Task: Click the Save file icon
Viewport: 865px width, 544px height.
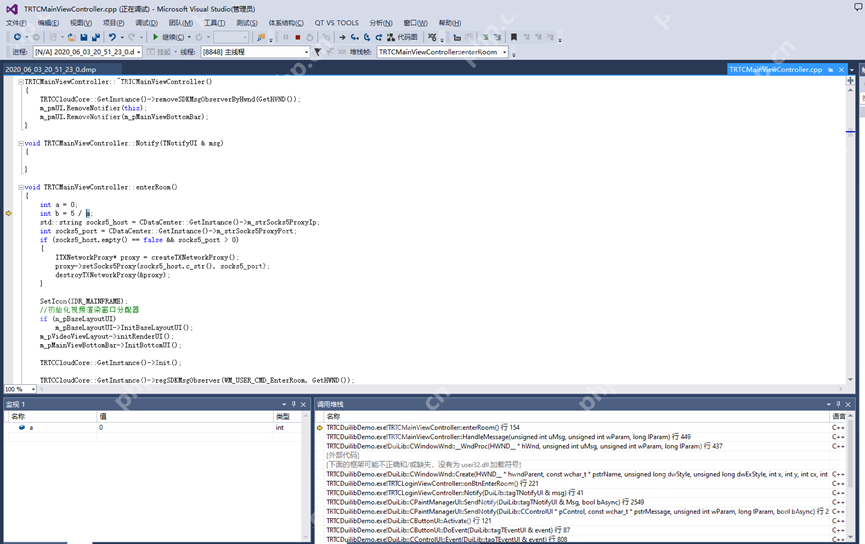Action: [x=84, y=37]
